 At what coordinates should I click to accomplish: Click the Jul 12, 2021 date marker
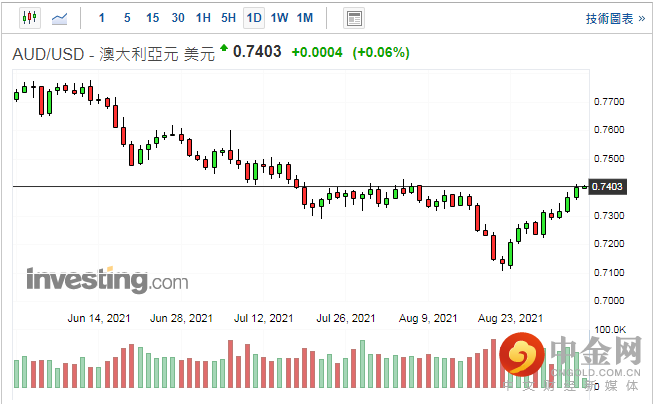pos(266,317)
